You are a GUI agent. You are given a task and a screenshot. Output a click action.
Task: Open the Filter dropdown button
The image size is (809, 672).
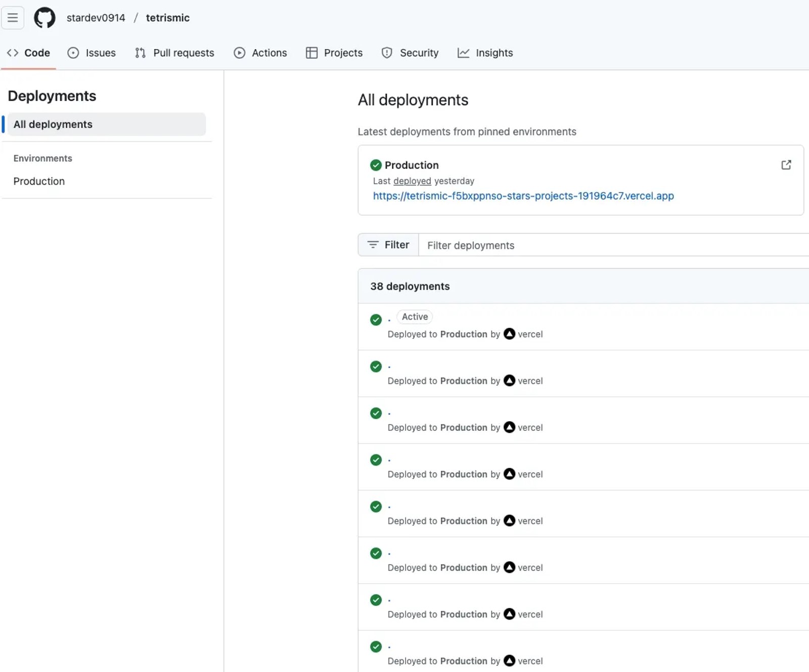click(388, 245)
